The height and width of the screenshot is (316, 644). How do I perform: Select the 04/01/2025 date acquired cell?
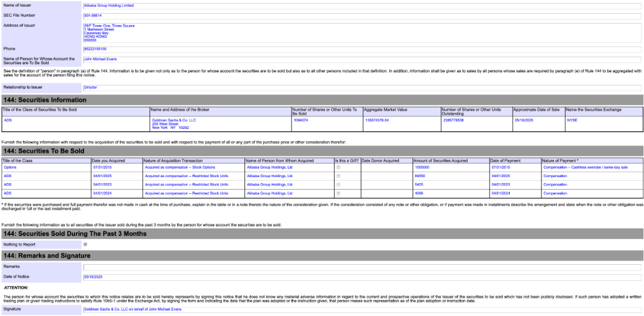point(117,176)
